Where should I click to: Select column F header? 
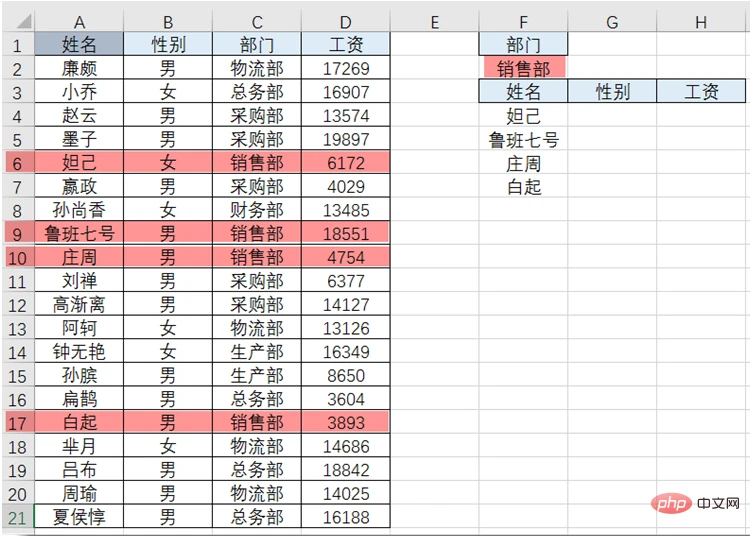coord(523,22)
